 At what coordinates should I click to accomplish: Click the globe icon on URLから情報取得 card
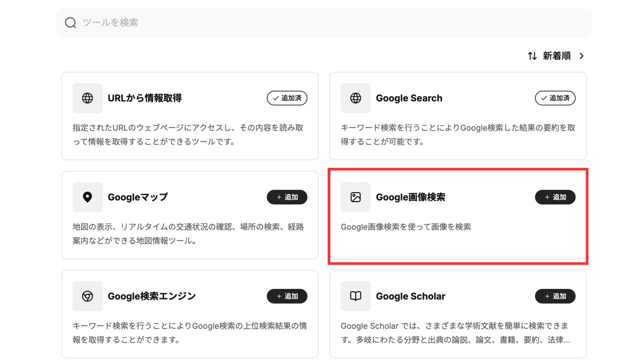pyautogui.click(x=87, y=98)
